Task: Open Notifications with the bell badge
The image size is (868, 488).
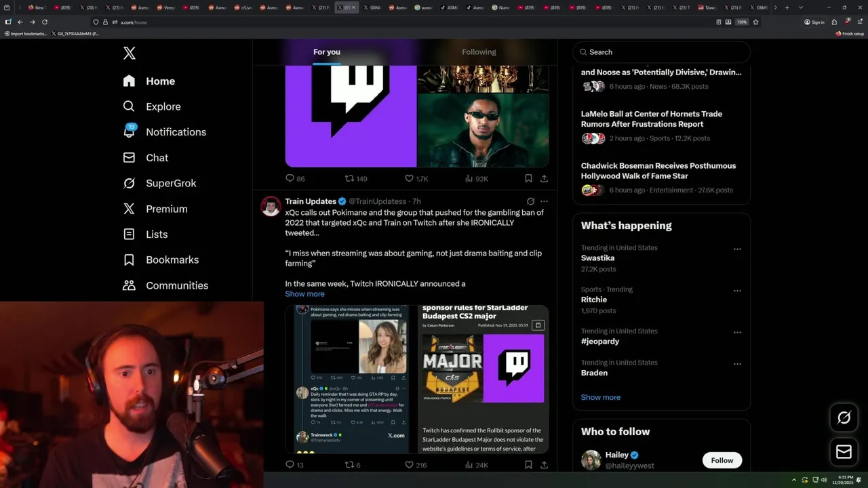Action: 164,131
